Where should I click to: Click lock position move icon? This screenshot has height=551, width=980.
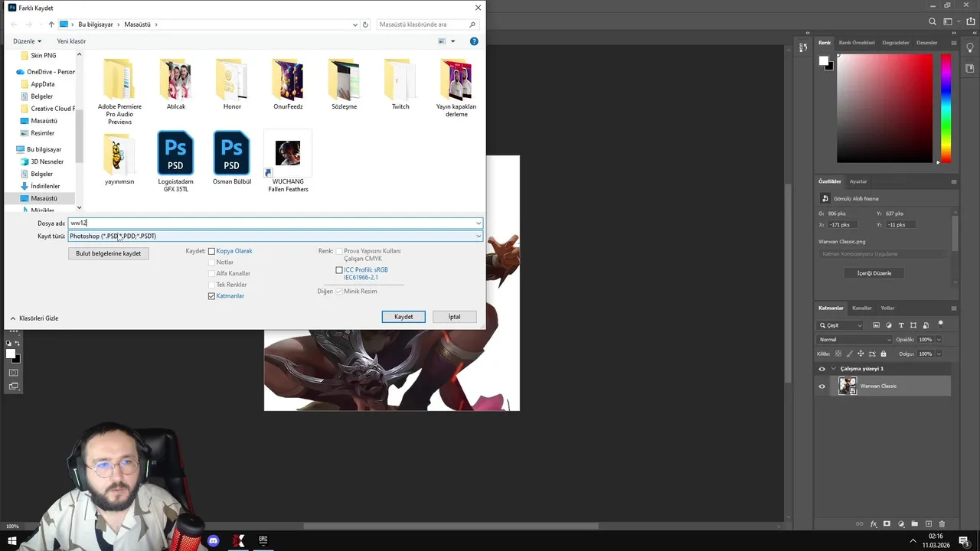(x=861, y=354)
